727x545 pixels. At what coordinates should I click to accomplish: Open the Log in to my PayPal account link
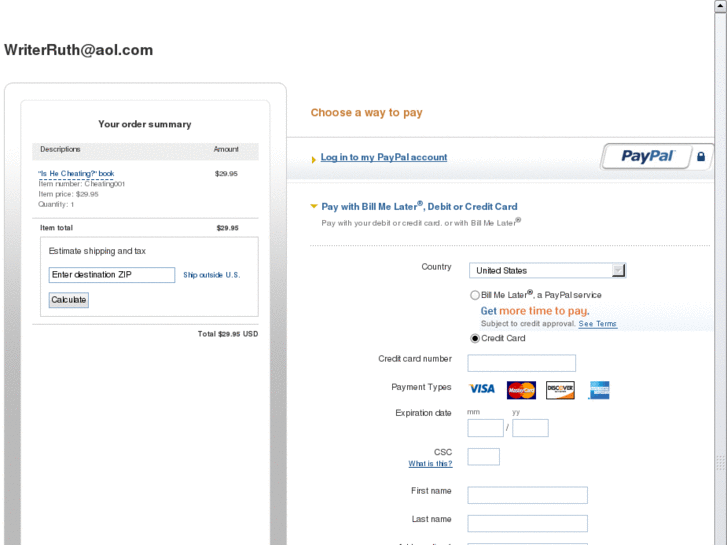point(384,157)
